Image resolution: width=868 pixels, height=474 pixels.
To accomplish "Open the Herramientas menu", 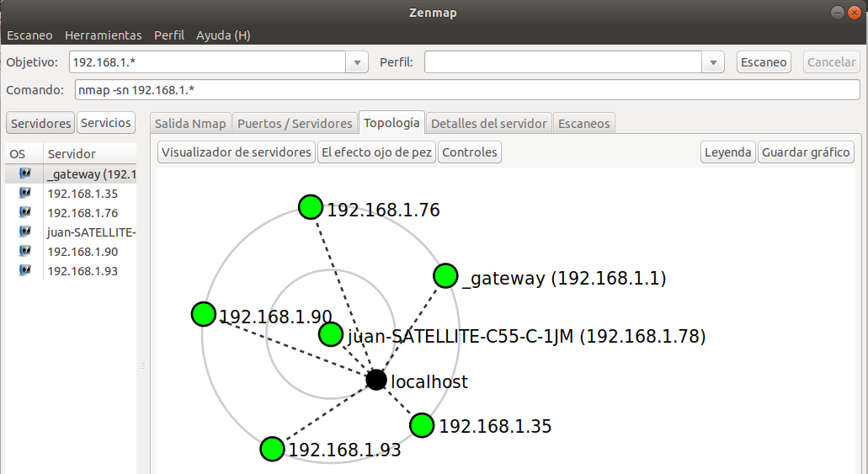I will pyautogui.click(x=103, y=35).
